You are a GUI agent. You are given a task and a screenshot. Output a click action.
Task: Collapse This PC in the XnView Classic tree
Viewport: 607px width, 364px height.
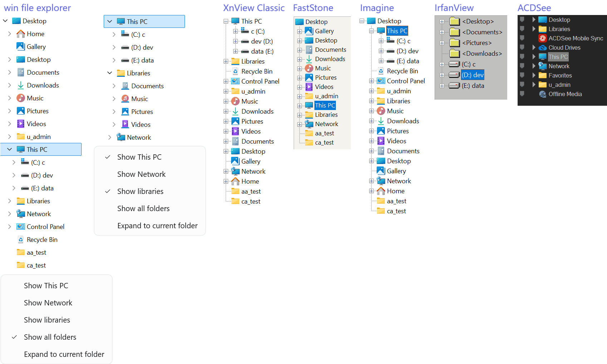tap(226, 21)
